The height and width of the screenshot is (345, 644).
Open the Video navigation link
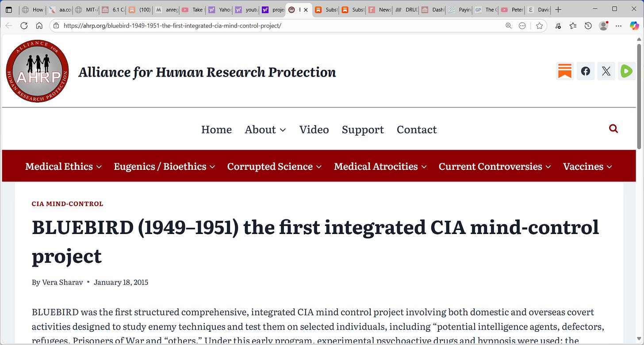(314, 130)
